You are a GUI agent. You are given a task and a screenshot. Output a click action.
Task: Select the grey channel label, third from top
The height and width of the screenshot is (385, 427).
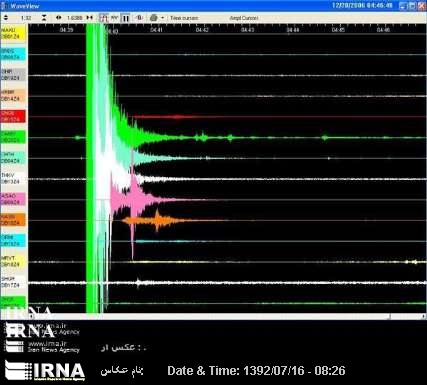[13, 75]
